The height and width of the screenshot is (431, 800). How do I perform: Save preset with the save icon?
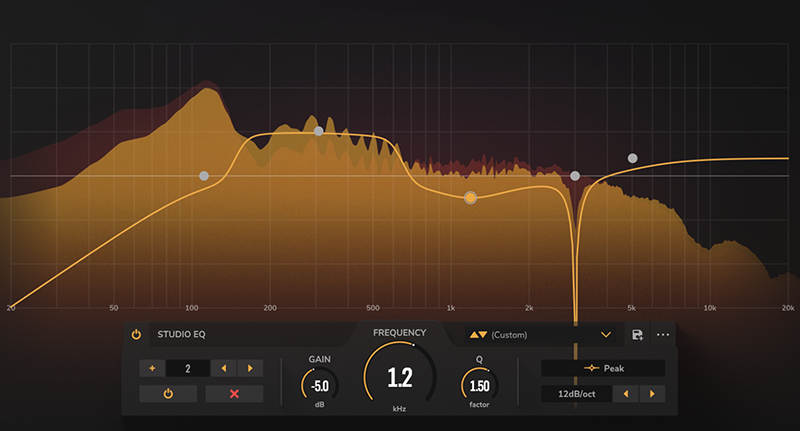[x=637, y=335]
